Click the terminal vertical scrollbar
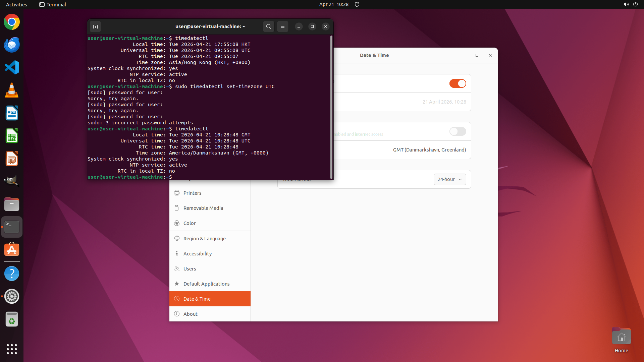The width and height of the screenshot is (644, 362). [x=331, y=107]
